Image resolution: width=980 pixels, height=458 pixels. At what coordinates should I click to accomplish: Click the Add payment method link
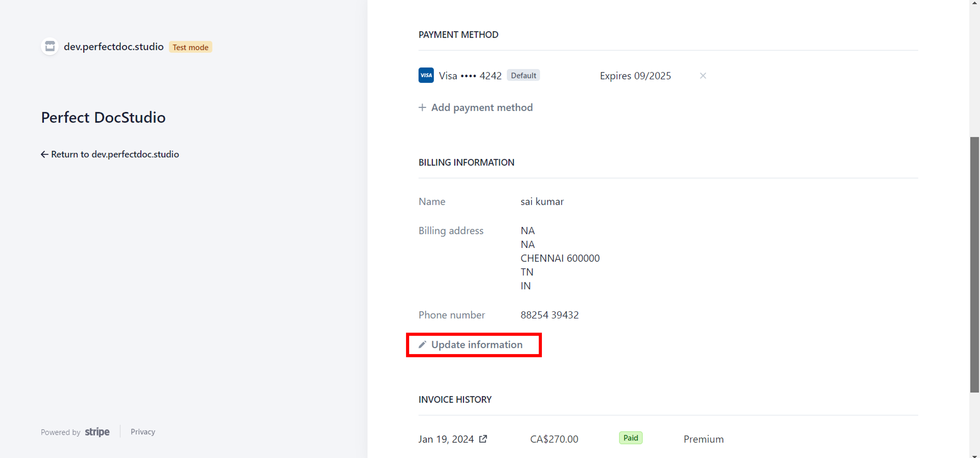(x=482, y=108)
